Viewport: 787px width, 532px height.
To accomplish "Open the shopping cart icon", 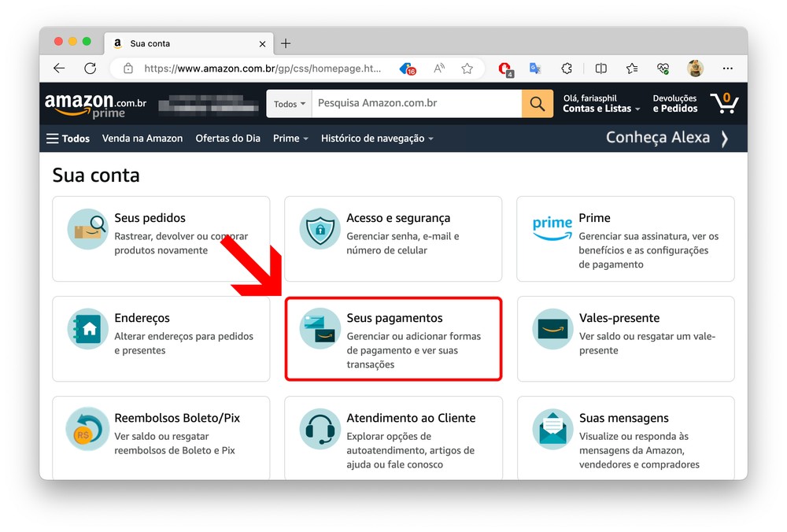I will click(723, 103).
